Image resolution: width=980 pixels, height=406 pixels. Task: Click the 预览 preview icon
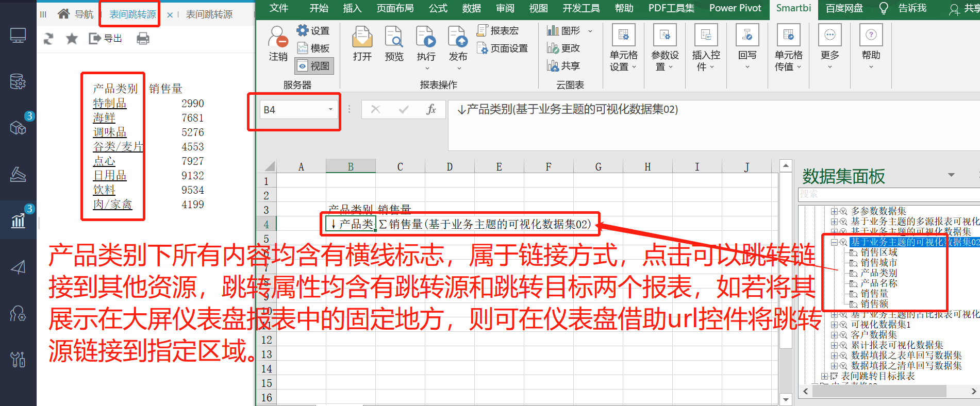point(394,43)
